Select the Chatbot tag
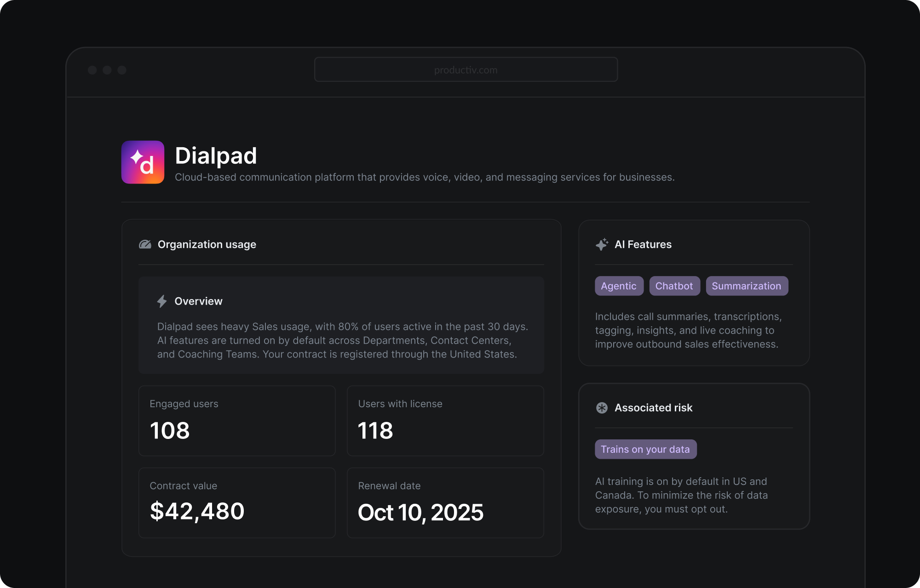The image size is (920, 588). tap(674, 286)
